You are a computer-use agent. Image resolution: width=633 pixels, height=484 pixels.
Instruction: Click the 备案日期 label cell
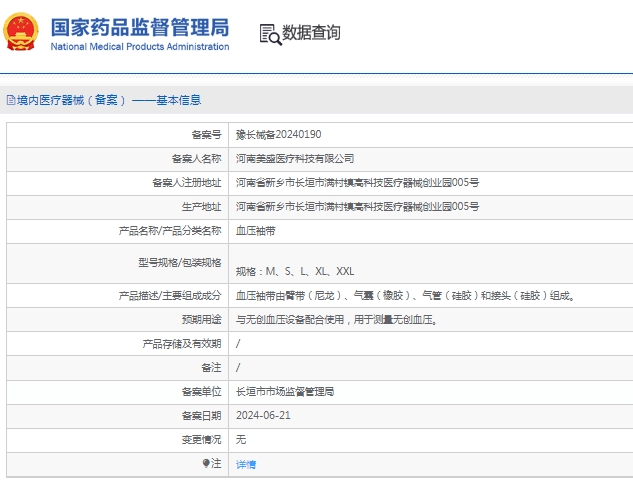(117, 416)
